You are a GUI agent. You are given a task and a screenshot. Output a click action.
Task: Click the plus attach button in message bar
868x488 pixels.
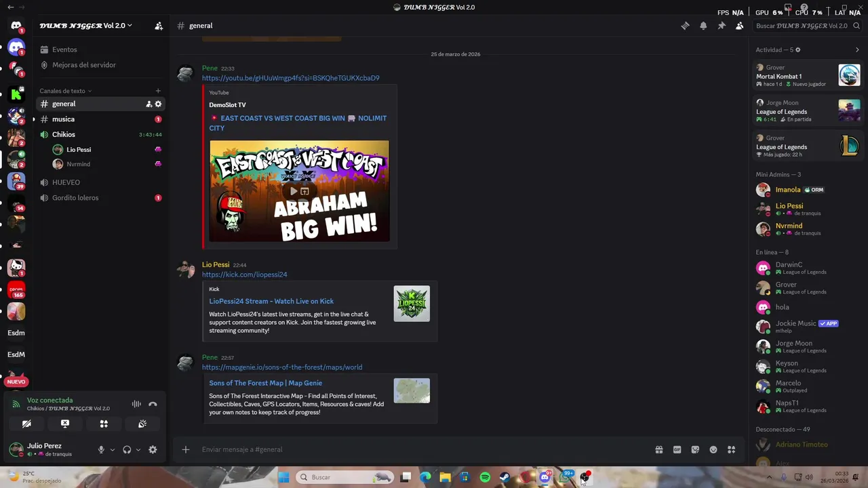click(185, 449)
